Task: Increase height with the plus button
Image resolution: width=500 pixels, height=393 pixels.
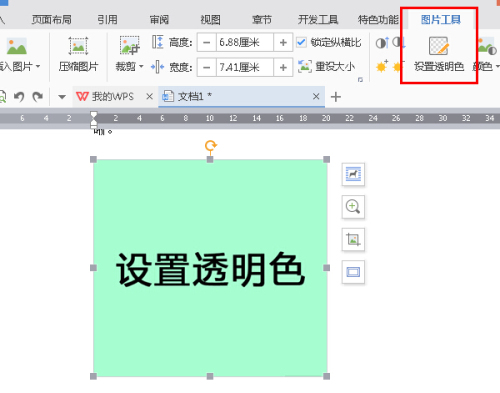Action: click(283, 42)
